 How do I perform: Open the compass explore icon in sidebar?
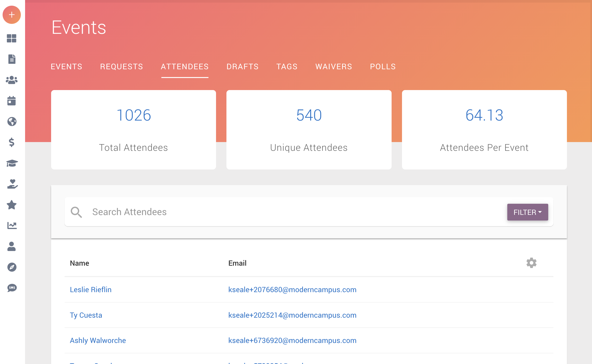click(x=12, y=267)
